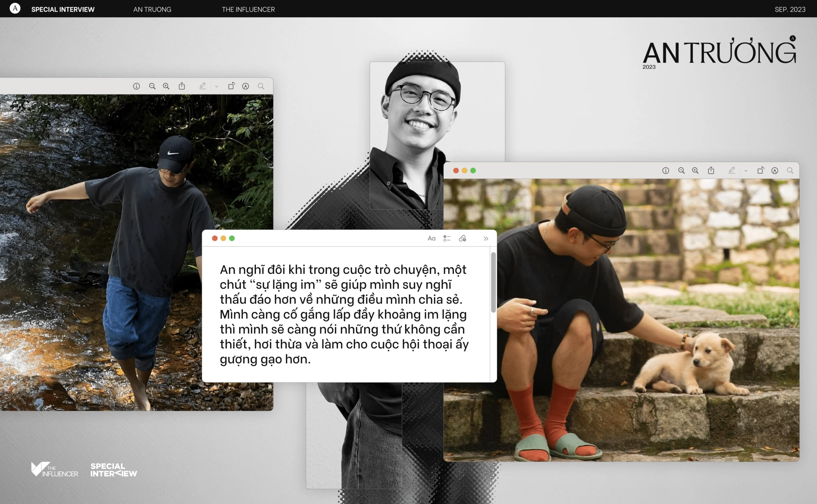Zoom out in the left waterfall photo window

152,86
